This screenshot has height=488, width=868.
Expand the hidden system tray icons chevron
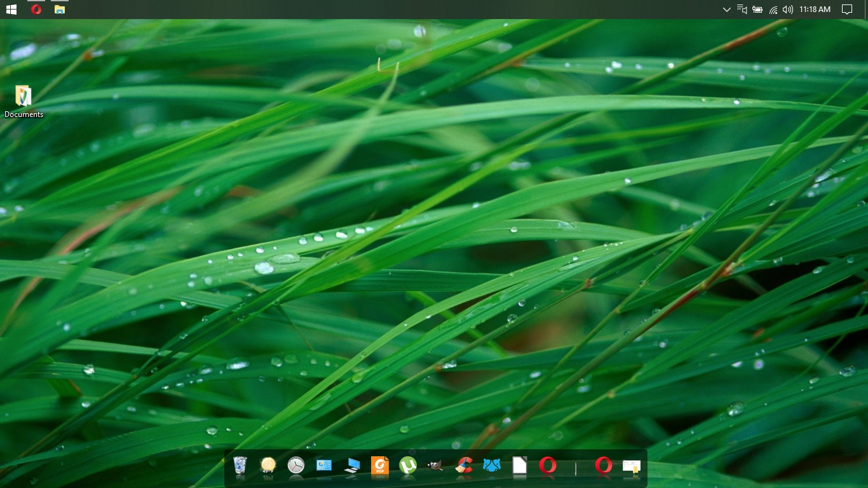(x=726, y=10)
